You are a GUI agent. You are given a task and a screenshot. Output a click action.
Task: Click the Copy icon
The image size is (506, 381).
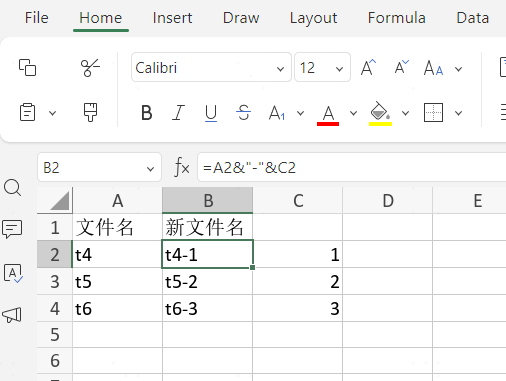click(27, 68)
